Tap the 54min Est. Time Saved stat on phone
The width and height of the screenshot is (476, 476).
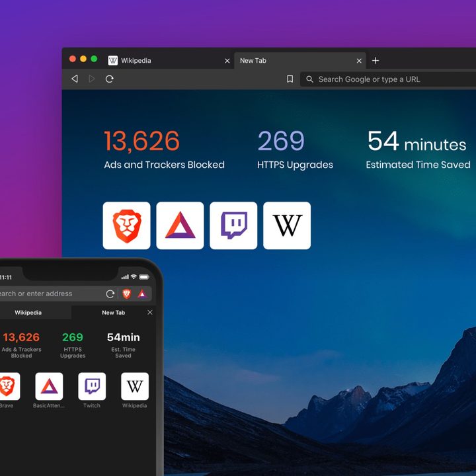[123, 345]
